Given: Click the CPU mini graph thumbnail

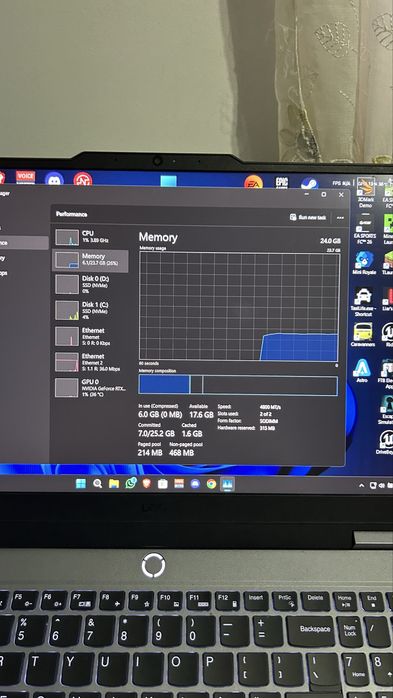Looking at the screenshot, I should [x=67, y=237].
